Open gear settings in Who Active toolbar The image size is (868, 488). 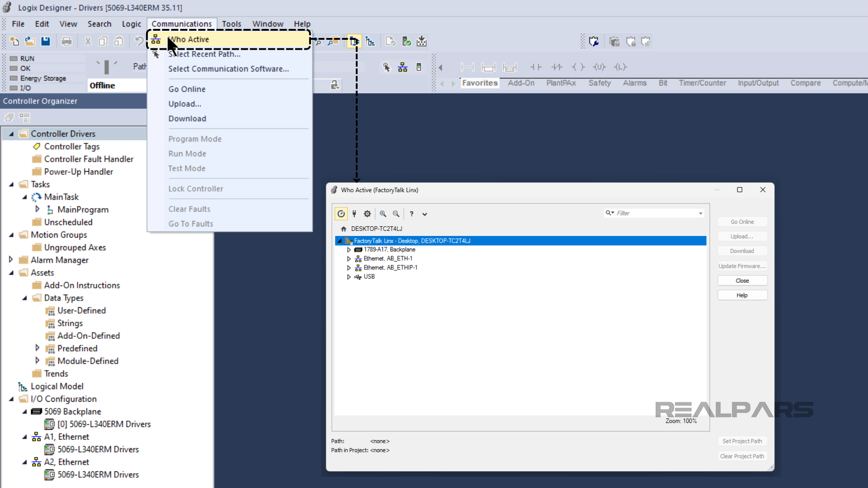(x=367, y=214)
